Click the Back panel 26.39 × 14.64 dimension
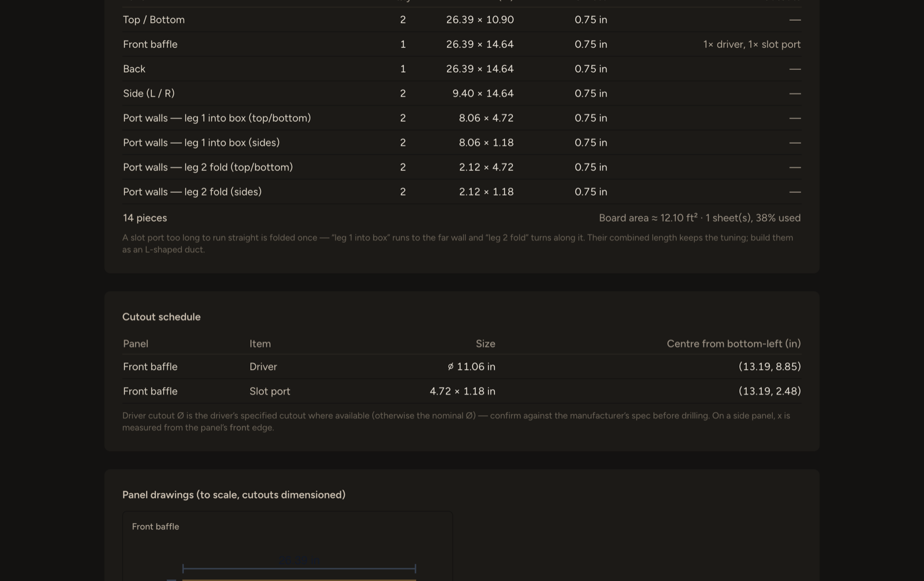The image size is (924, 581). point(480,69)
